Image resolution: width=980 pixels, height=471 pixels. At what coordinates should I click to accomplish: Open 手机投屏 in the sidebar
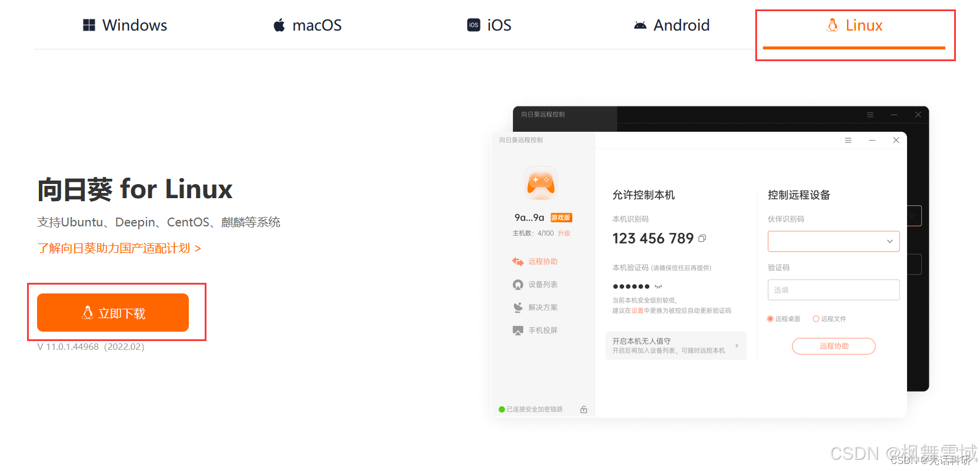535,330
